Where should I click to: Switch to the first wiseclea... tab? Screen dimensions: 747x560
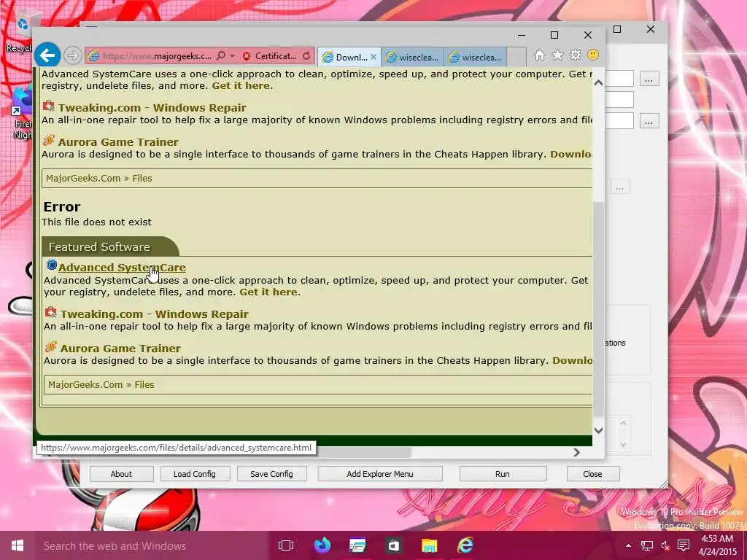click(x=413, y=57)
